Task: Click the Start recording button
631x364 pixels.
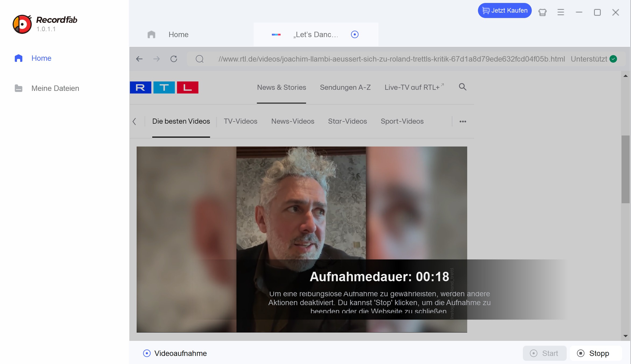Action: tap(544, 353)
